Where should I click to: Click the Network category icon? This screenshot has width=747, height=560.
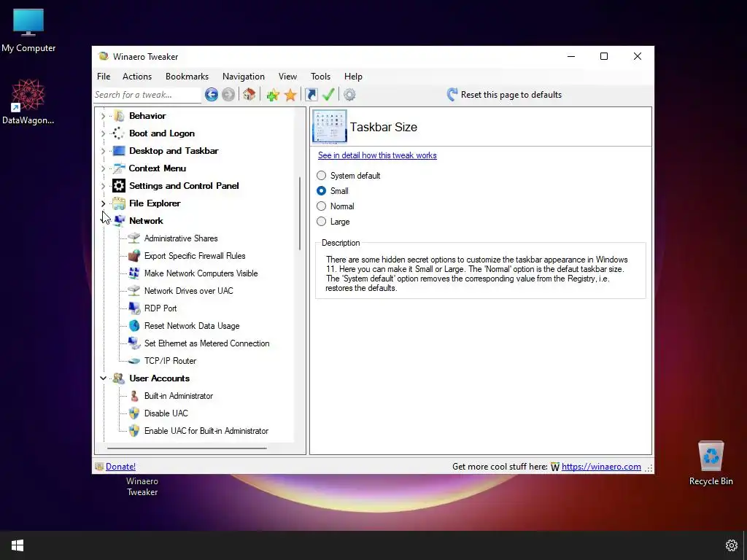click(120, 220)
